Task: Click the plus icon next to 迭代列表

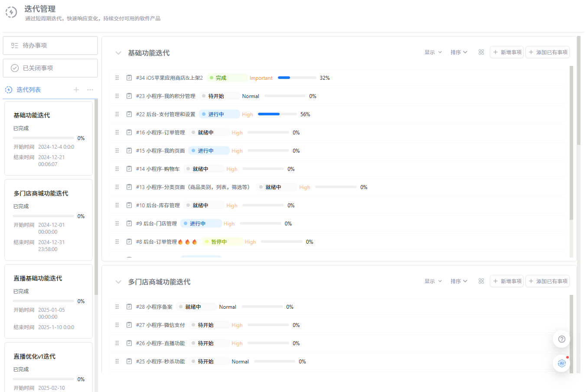Action: (76, 89)
